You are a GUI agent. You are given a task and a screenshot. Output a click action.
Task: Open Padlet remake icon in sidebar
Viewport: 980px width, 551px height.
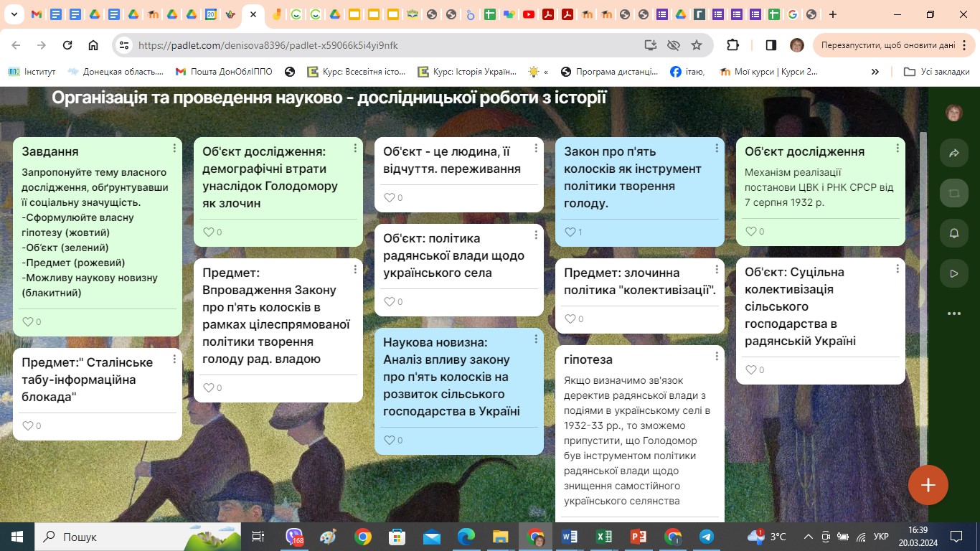[954, 194]
